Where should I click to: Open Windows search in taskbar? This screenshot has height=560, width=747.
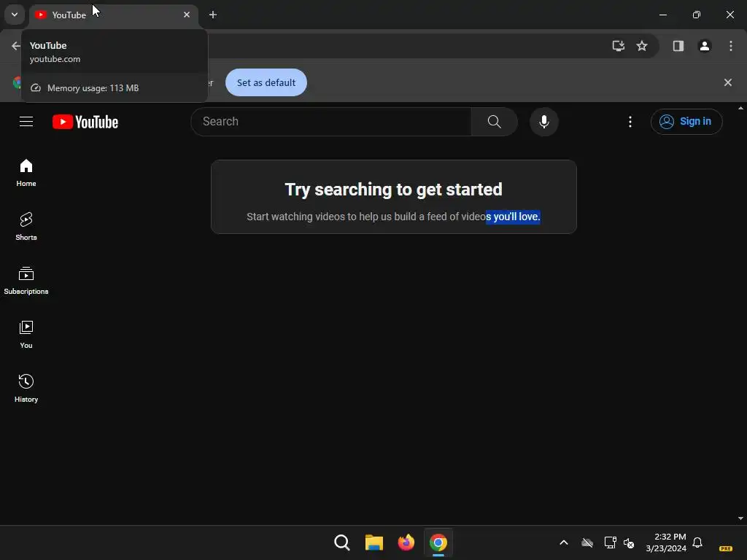pyautogui.click(x=341, y=542)
